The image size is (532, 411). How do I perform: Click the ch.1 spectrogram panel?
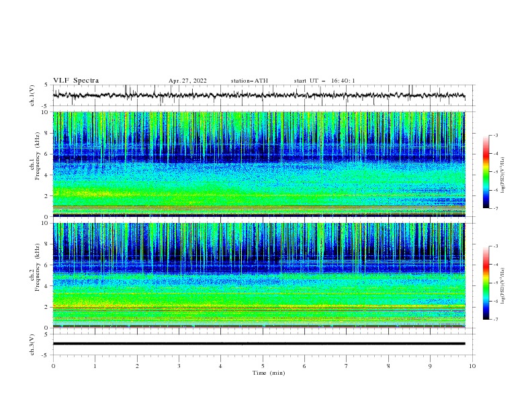pyautogui.click(x=259, y=164)
